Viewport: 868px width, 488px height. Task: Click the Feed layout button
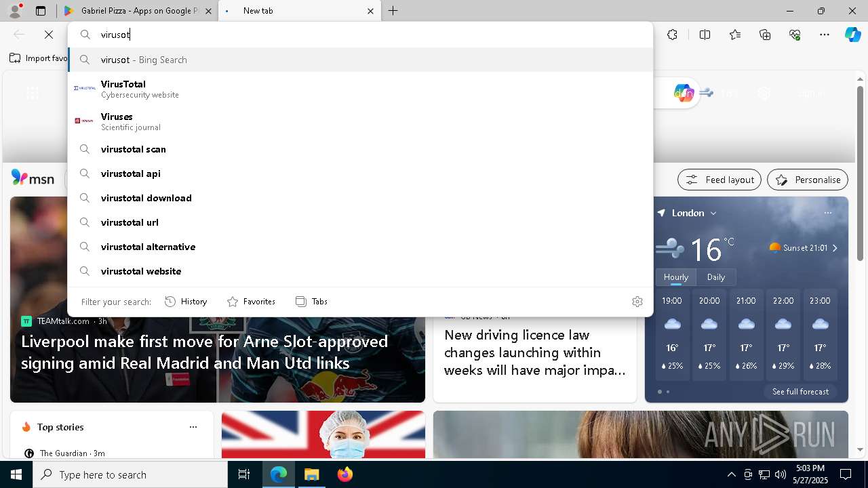[x=719, y=180]
